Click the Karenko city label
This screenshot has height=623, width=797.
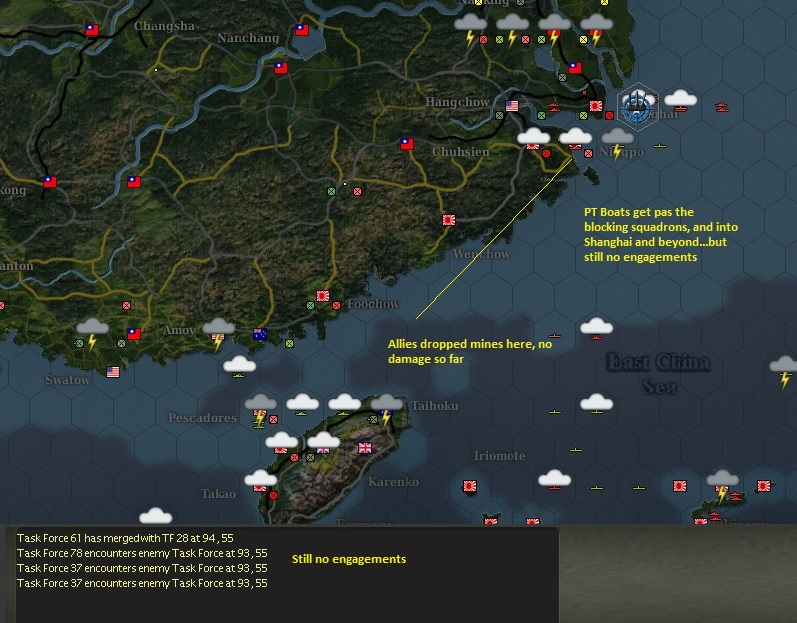point(393,482)
